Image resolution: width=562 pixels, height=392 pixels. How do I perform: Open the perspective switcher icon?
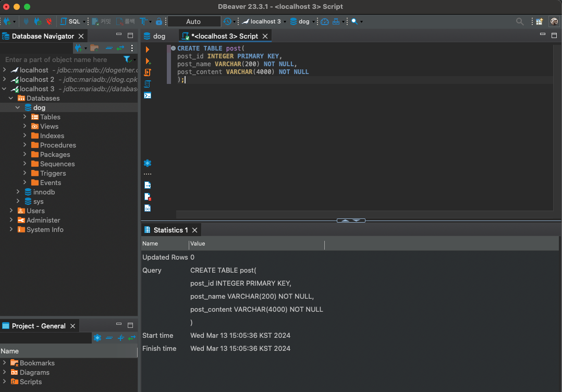point(540,21)
